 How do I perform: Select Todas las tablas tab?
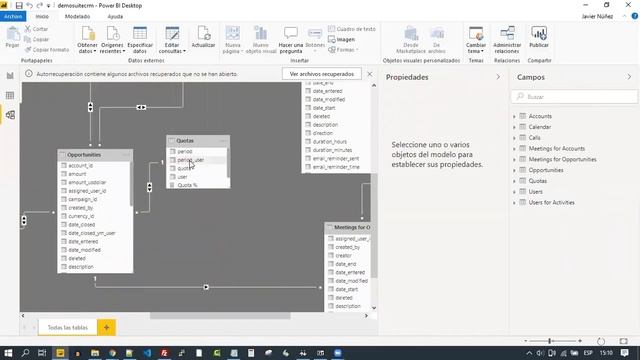68,327
